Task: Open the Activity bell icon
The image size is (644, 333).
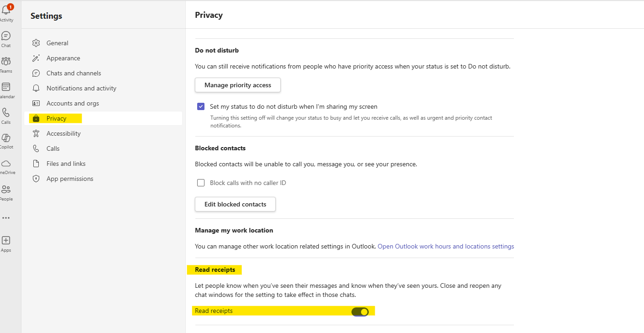Action: (x=6, y=11)
